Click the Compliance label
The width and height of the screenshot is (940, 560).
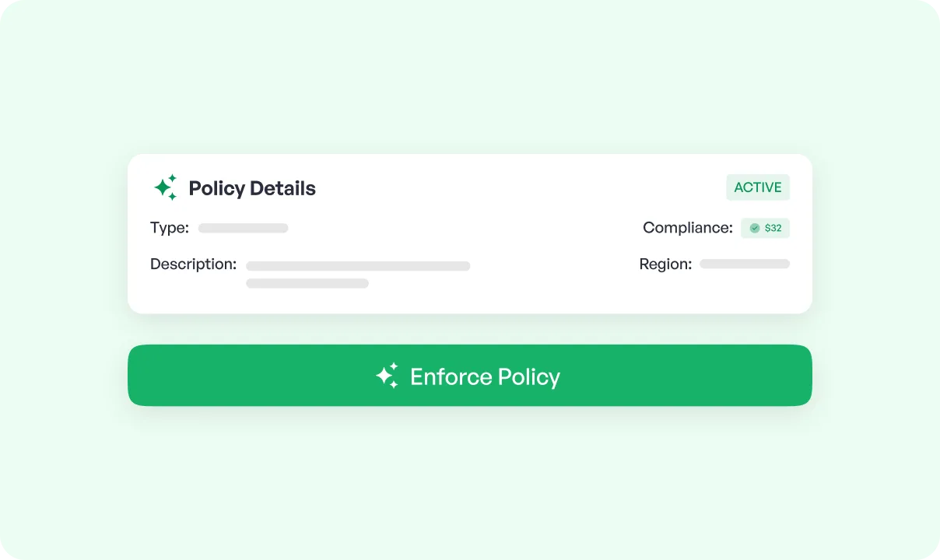click(687, 228)
